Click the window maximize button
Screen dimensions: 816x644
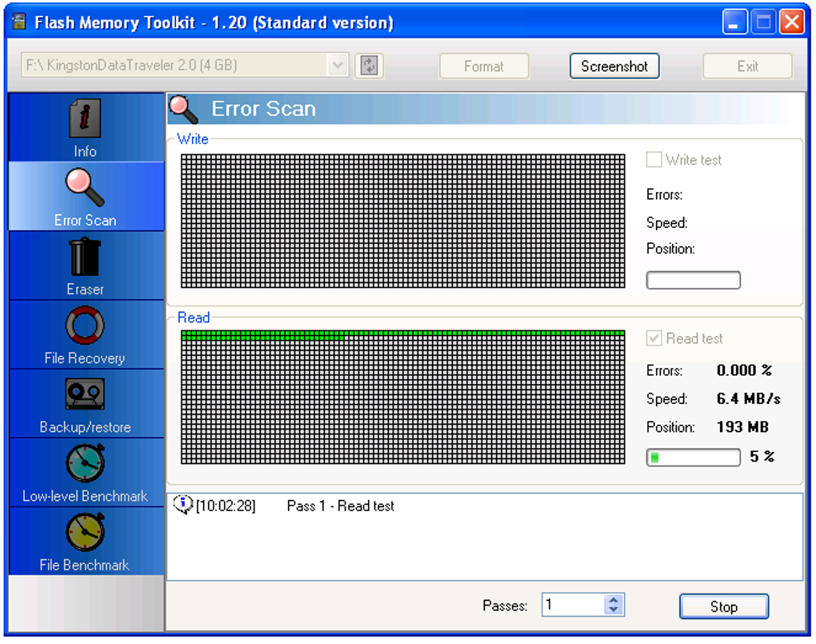click(763, 22)
